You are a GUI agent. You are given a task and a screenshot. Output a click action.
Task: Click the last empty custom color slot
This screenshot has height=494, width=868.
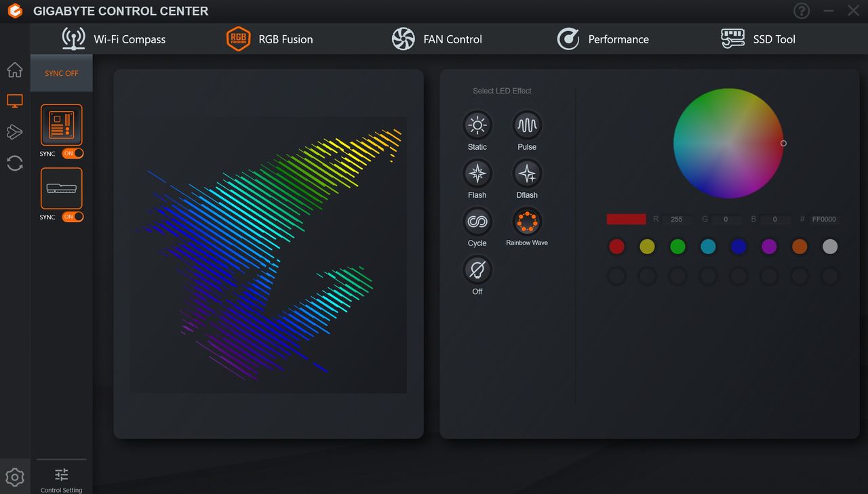coord(830,276)
